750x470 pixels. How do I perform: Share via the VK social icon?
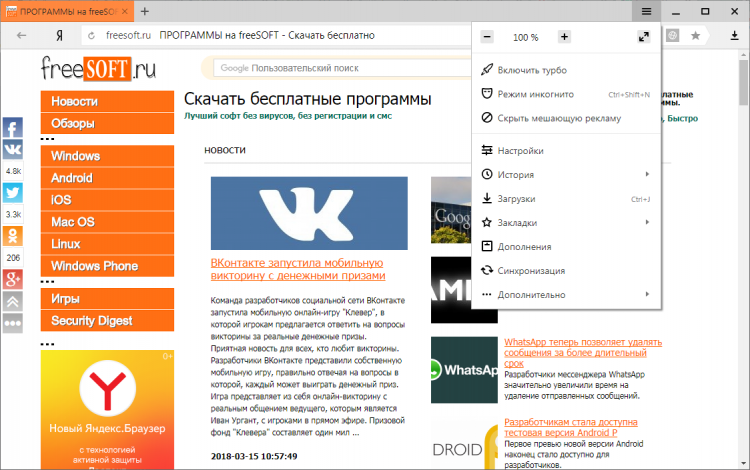coord(12,149)
